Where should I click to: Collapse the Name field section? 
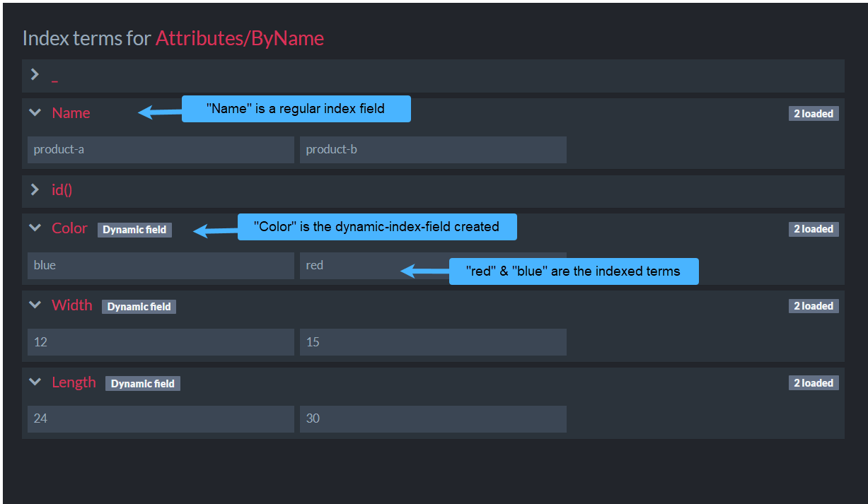coord(35,112)
